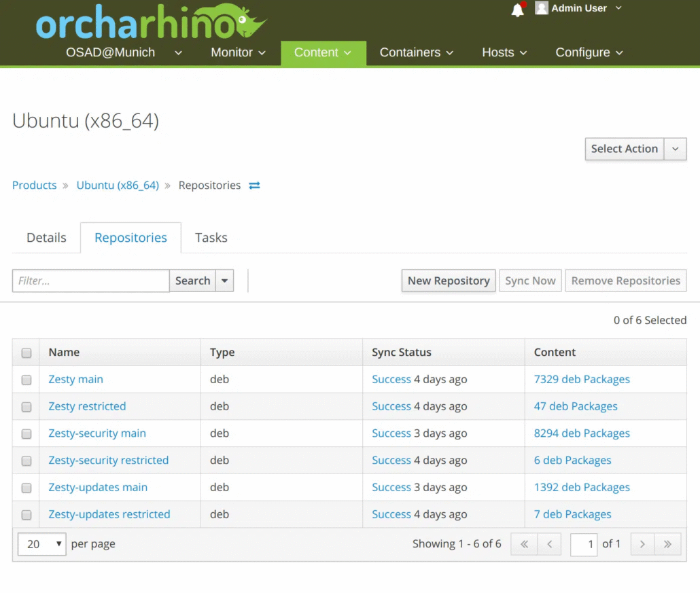Screen dimensions: 700x593
Task: Open the Select Action dropdown
Action: click(635, 149)
